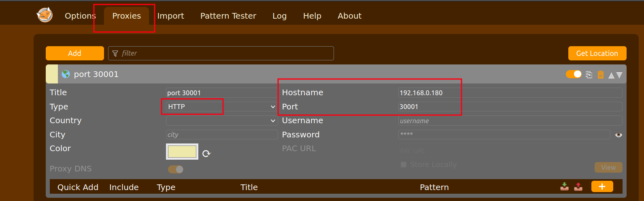Open the Log tab
Screen dimensions: 644x201
click(x=279, y=16)
